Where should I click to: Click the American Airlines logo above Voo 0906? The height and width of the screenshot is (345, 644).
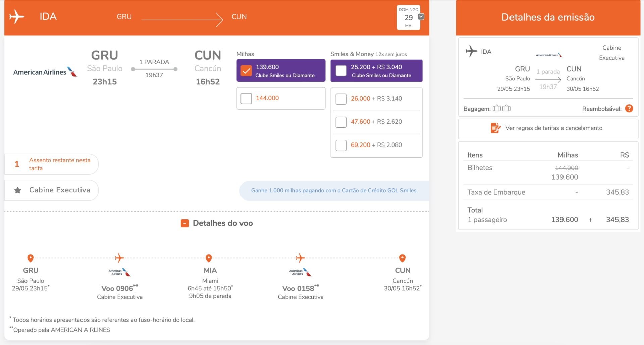[x=120, y=272]
